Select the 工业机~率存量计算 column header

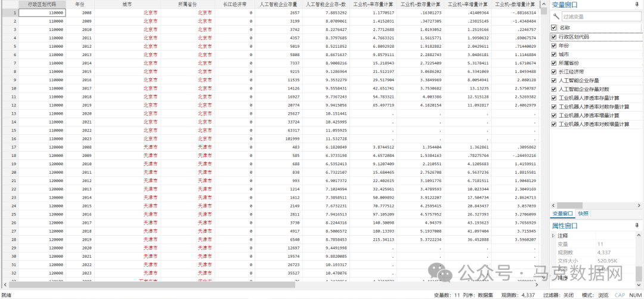click(x=373, y=4)
